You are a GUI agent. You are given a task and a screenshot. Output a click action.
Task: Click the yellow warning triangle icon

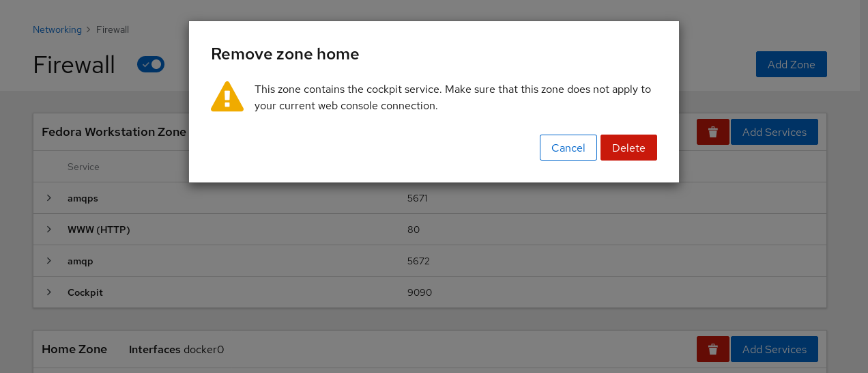click(x=227, y=96)
